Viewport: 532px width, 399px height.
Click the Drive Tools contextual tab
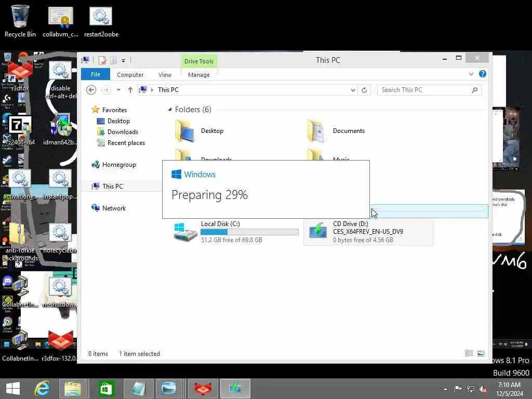[199, 61]
